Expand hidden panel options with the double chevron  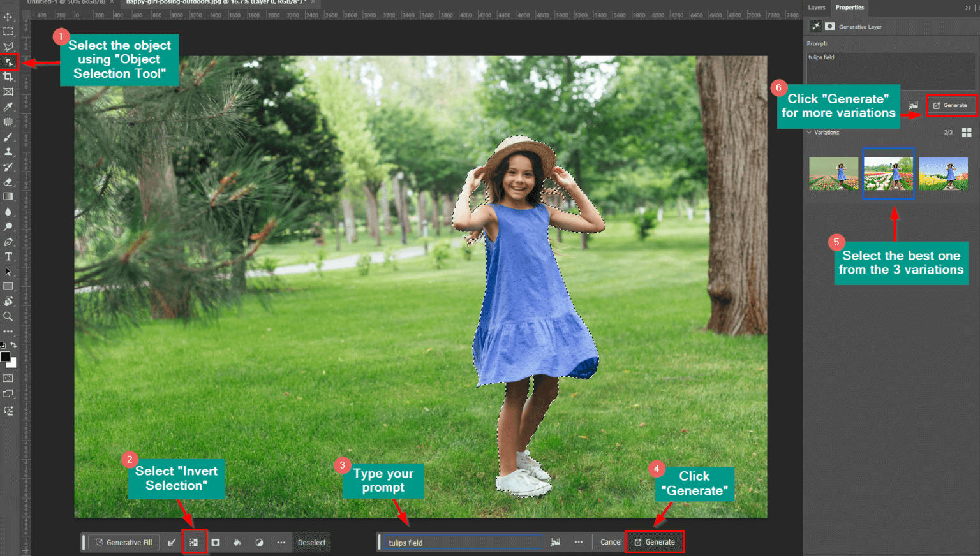[968, 7]
